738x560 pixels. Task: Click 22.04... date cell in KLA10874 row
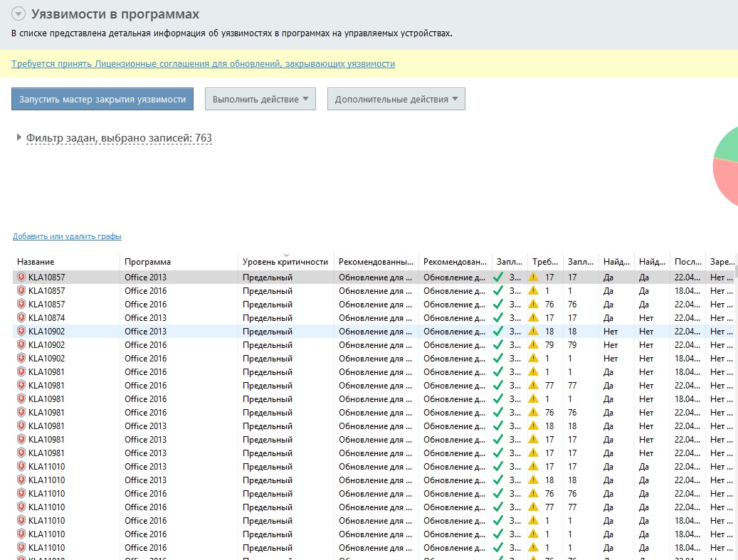coord(687,317)
